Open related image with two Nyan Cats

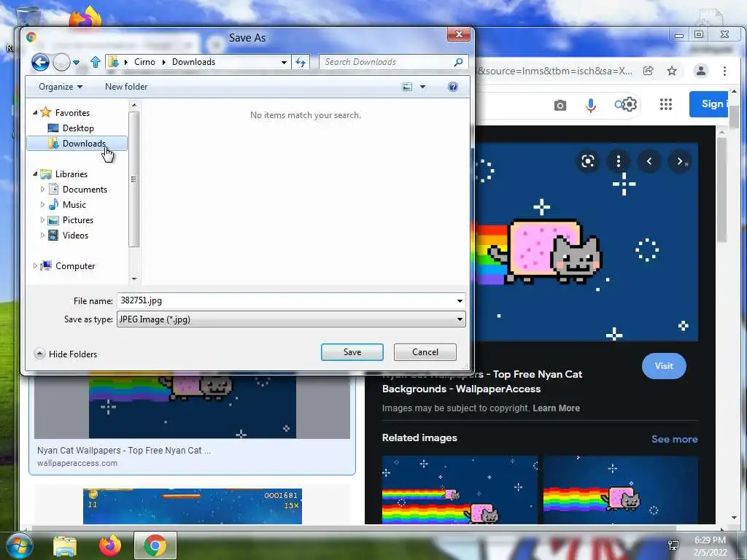tap(460, 490)
